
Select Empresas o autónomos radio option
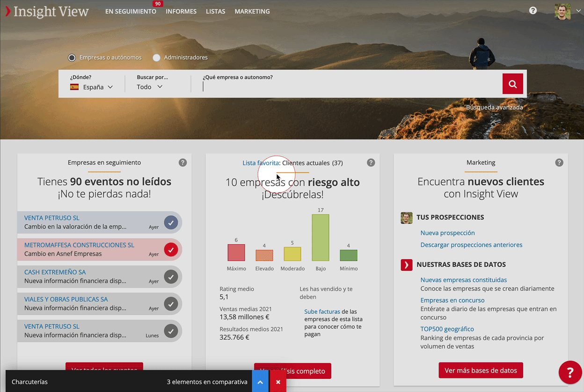(x=72, y=58)
